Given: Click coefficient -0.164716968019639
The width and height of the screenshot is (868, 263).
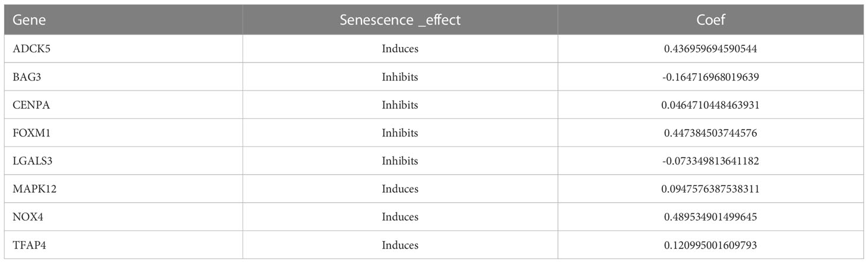Looking at the screenshot, I should (710, 77).
